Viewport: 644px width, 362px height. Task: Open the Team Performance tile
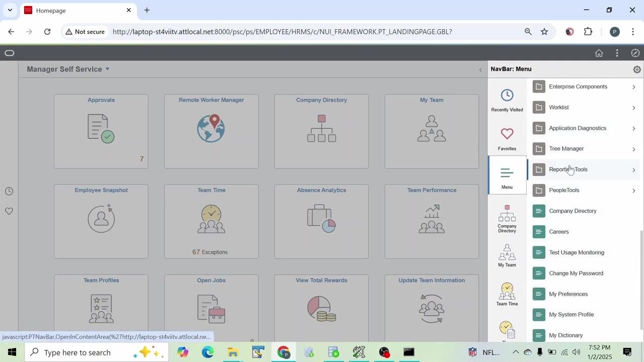click(x=432, y=221)
